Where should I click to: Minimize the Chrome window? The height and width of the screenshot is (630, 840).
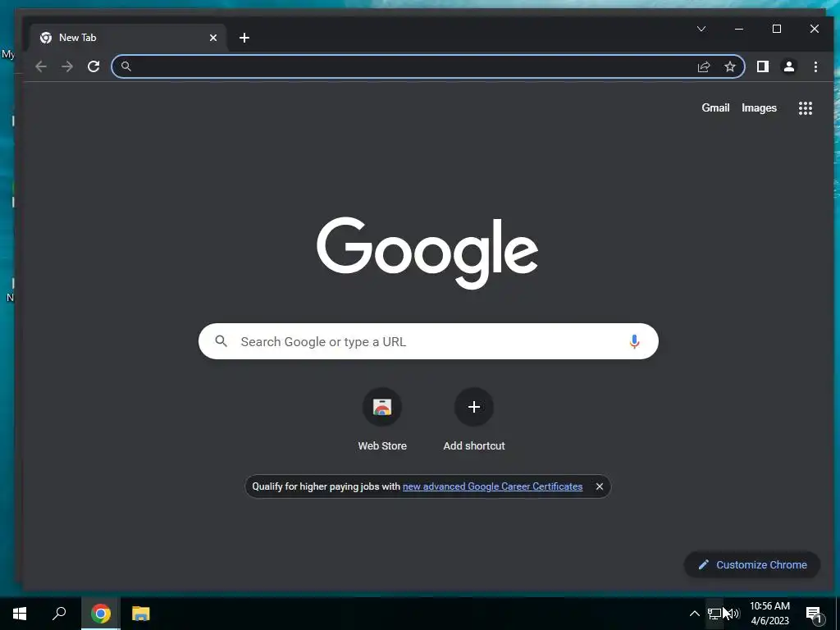[739, 29]
